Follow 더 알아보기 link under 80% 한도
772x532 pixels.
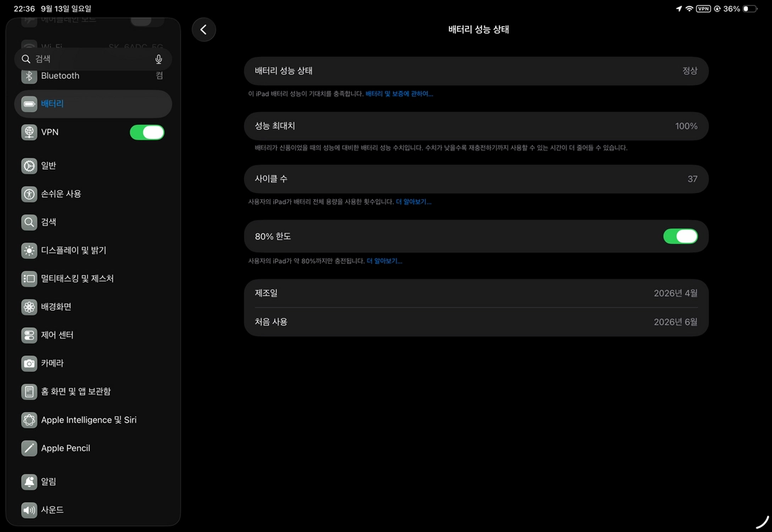pos(385,261)
